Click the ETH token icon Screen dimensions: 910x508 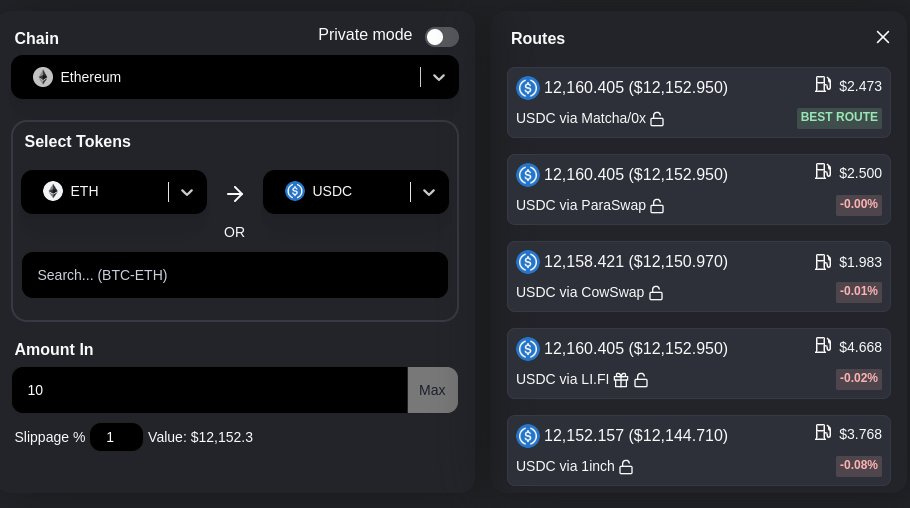pos(53,191)
